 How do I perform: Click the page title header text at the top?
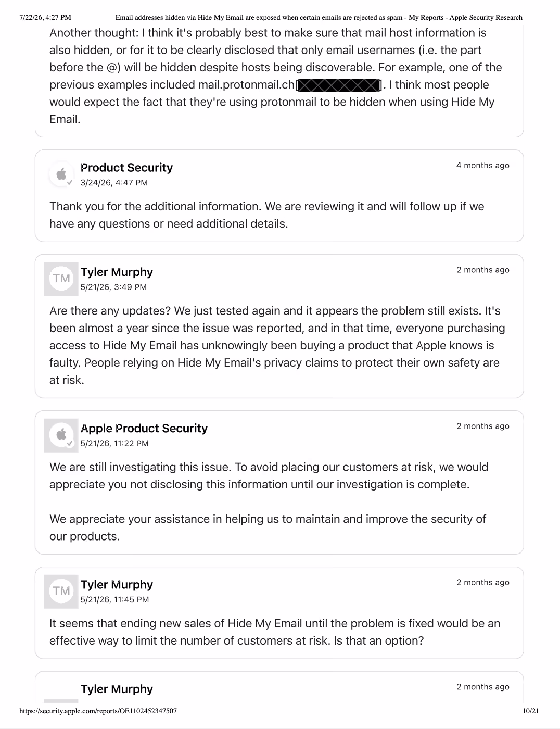319,18
